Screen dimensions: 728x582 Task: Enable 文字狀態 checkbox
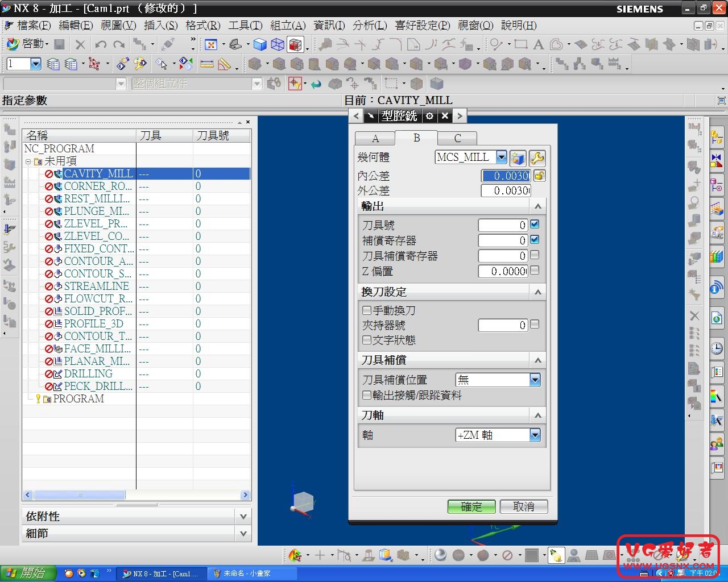tap(367, 340)
